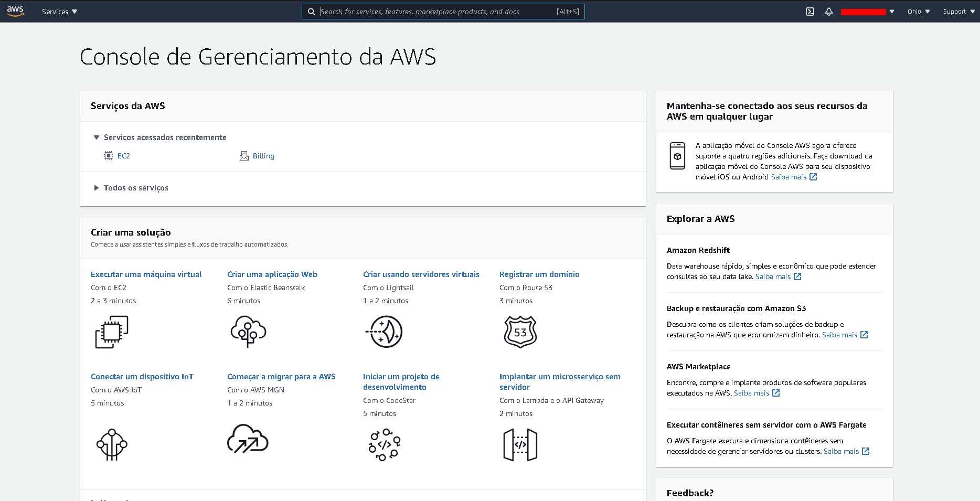The image size is (980, 501).
Task: Open Conectar um dispositivo IoT link
Action: [x=142, y=377]
